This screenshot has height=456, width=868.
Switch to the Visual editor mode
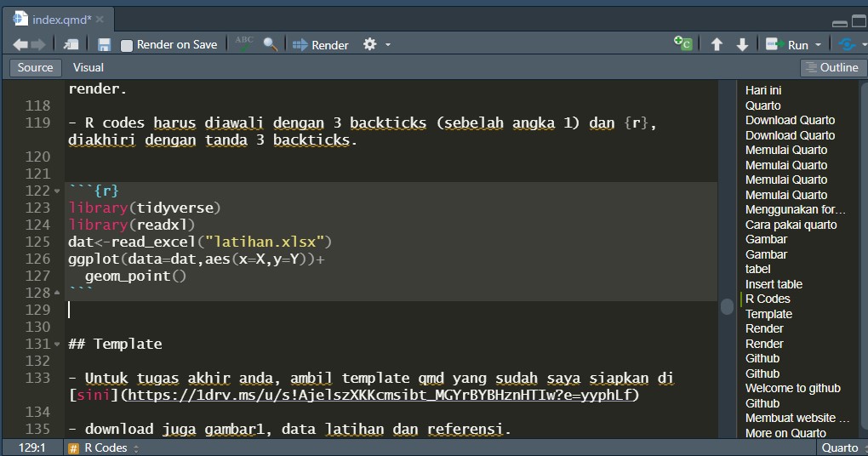(89, 67)
